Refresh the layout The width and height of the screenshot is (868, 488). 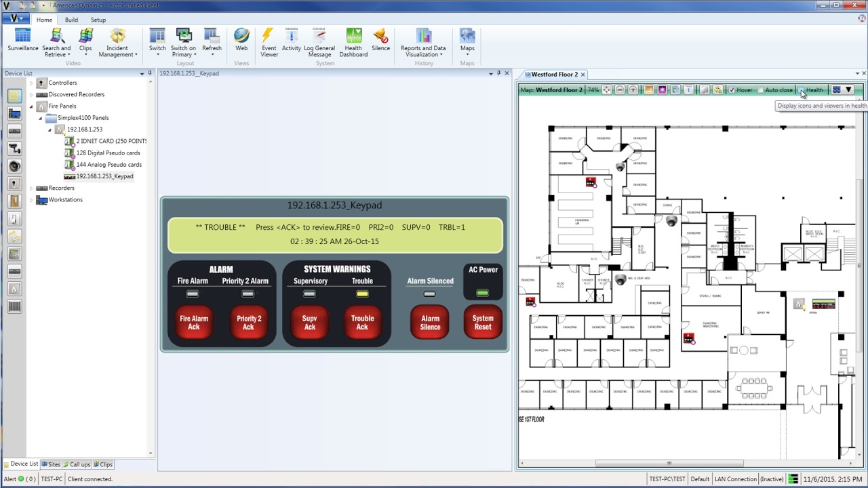(212, 43)
